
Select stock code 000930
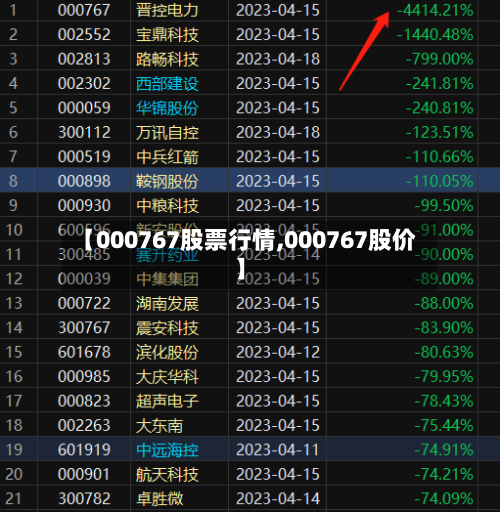84,205
